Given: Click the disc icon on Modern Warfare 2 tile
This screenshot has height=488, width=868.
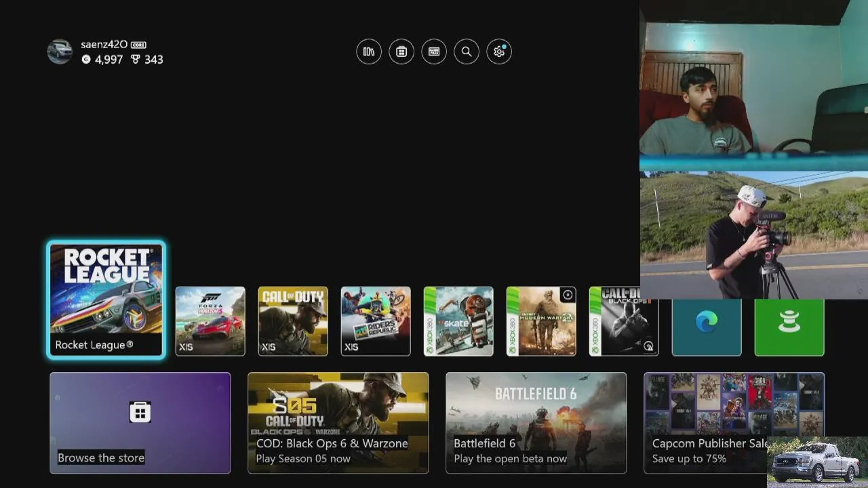Looking at the screenshot, I should [568, 295].
